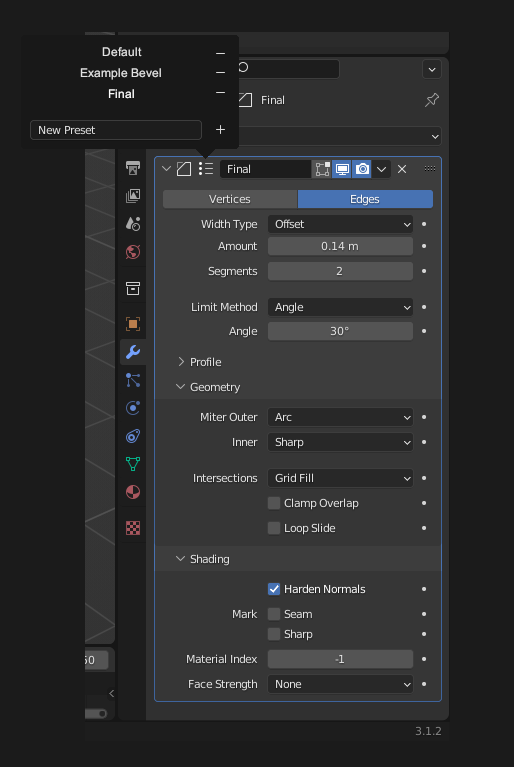This screenshot has height=767, width=514.
Task: Open the modifier presets list icon
Action: (206, 169)
